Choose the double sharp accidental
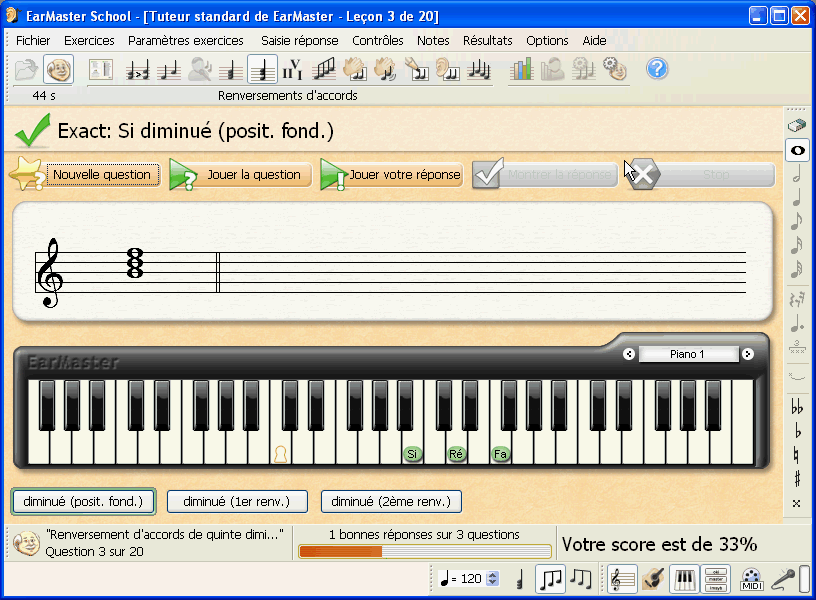 (797, 503)
